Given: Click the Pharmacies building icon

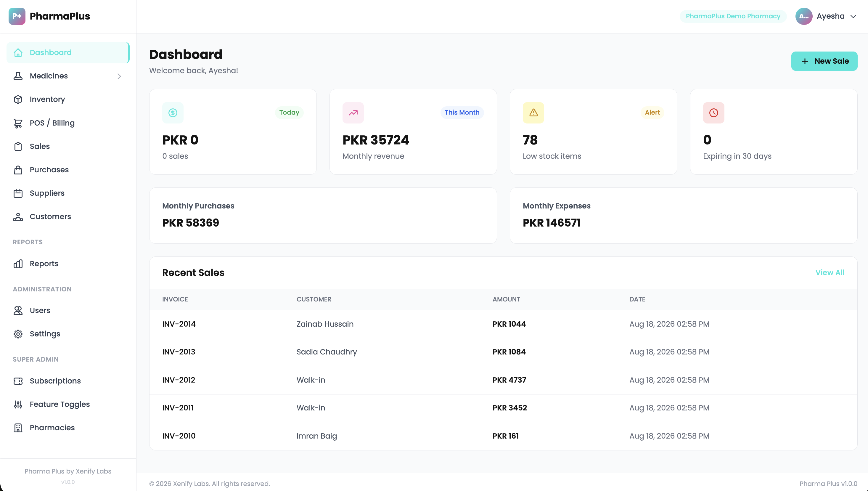Looking at the screenshot, I should pos(18,428).
